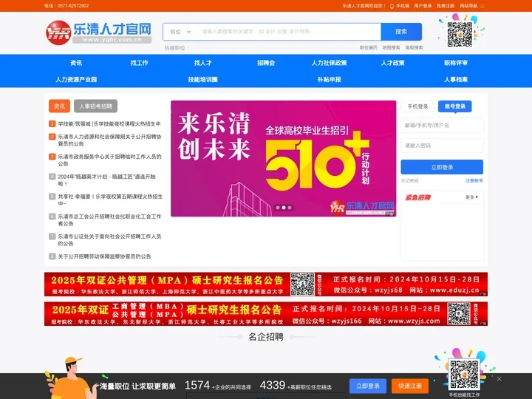Open news item 乐清市政务服务中心关于招聘临时工作人员的公告
Screen dimensions: 532x399
(x=109, y=160)
